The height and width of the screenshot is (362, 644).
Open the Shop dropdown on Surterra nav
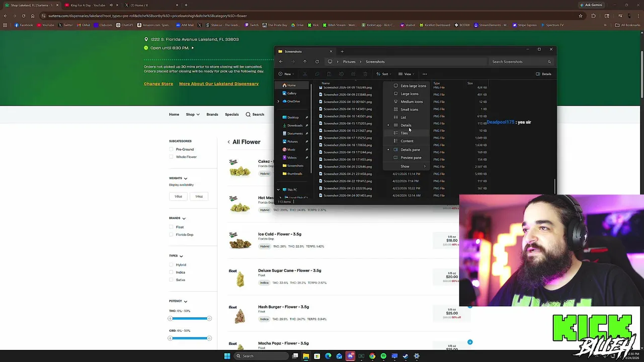pos(193,115)
